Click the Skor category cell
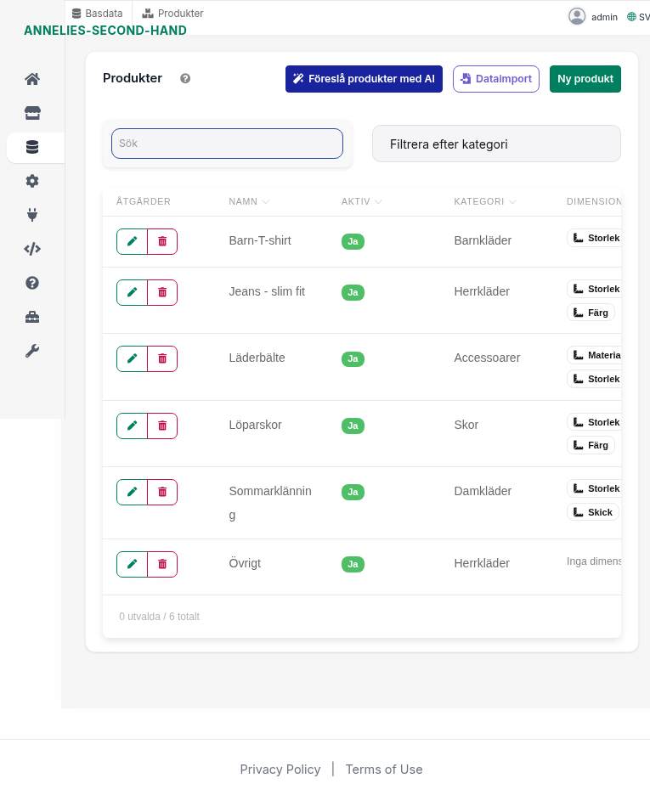This screenshot has width=650, height=812. [466, 425]
